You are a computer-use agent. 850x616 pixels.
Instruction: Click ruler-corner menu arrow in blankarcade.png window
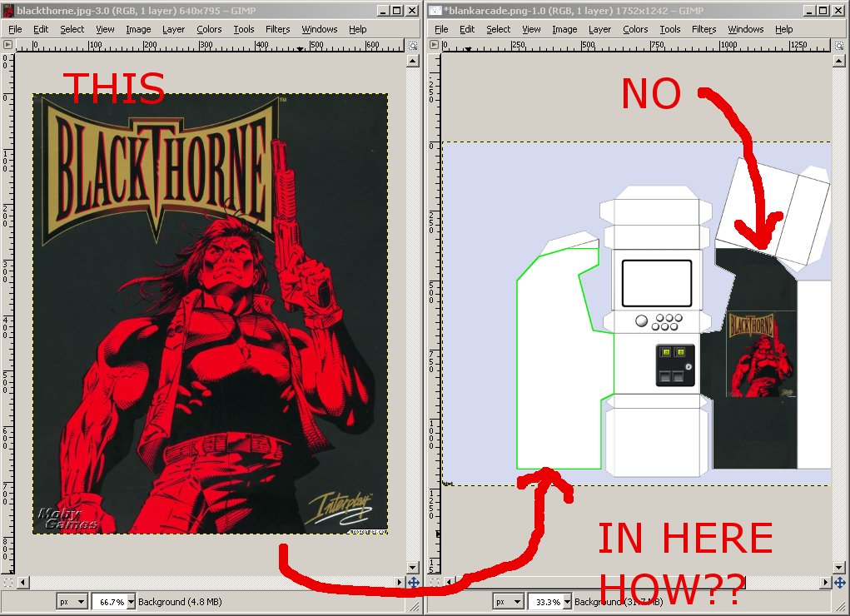coord(434,45)
